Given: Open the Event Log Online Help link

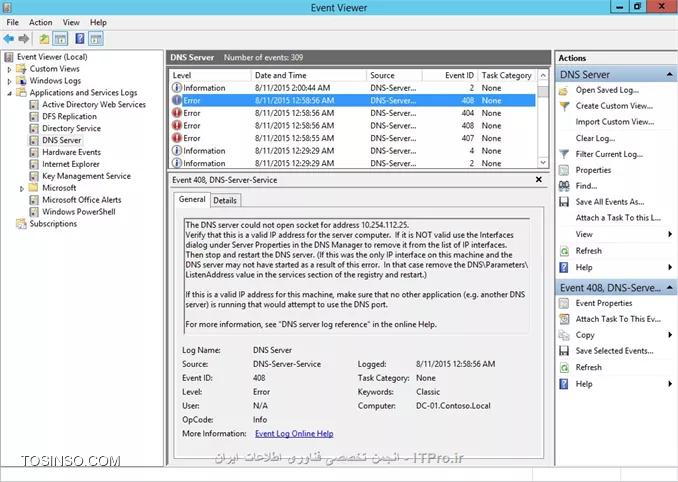Looking at the screenshot, I should [x=294, y=434].
